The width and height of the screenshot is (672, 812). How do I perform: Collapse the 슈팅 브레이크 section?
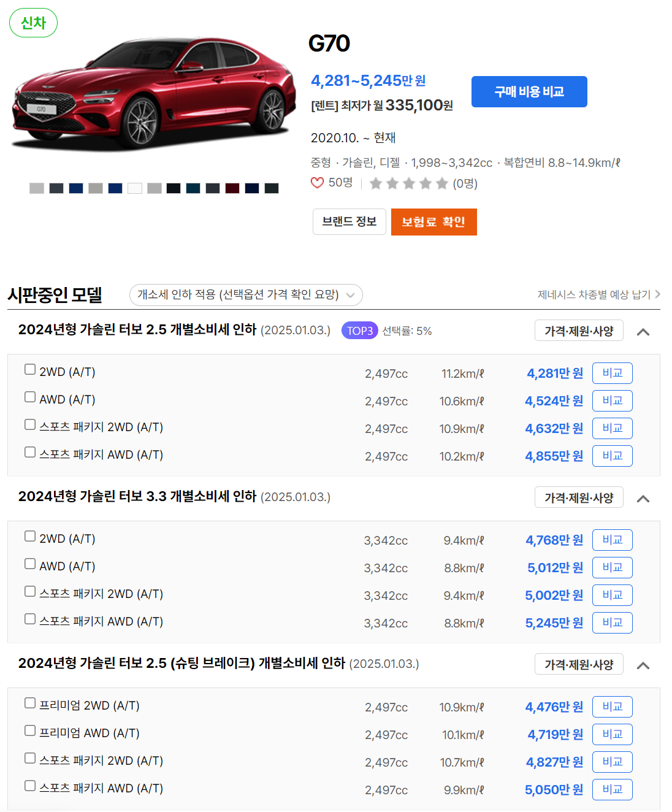tap(643, 665)
